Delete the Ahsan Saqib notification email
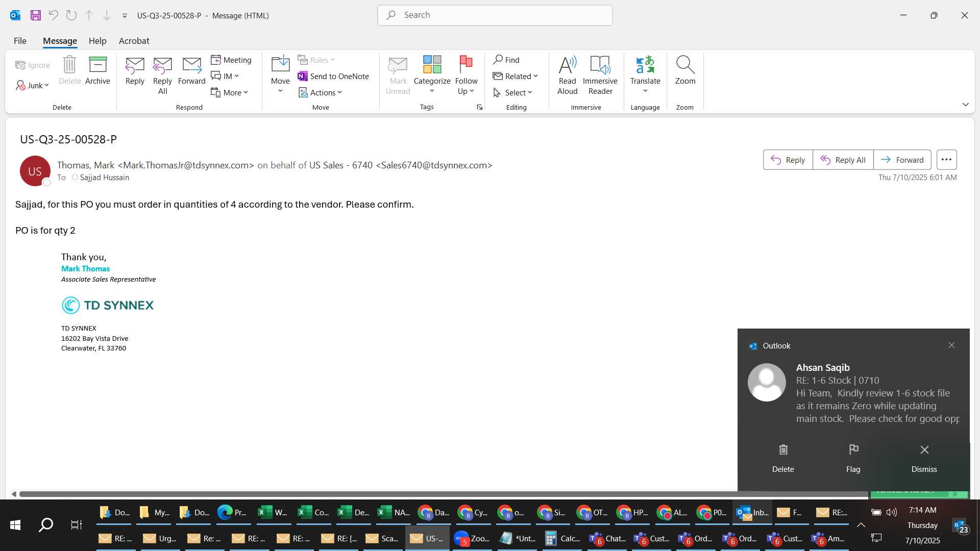 [x=783, y=458]
